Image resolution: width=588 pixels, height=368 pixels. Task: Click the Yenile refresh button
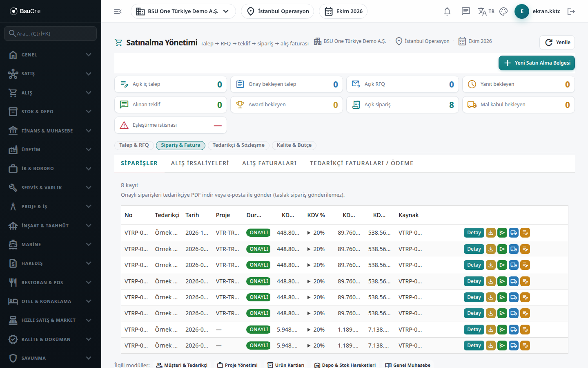[557, 43]
